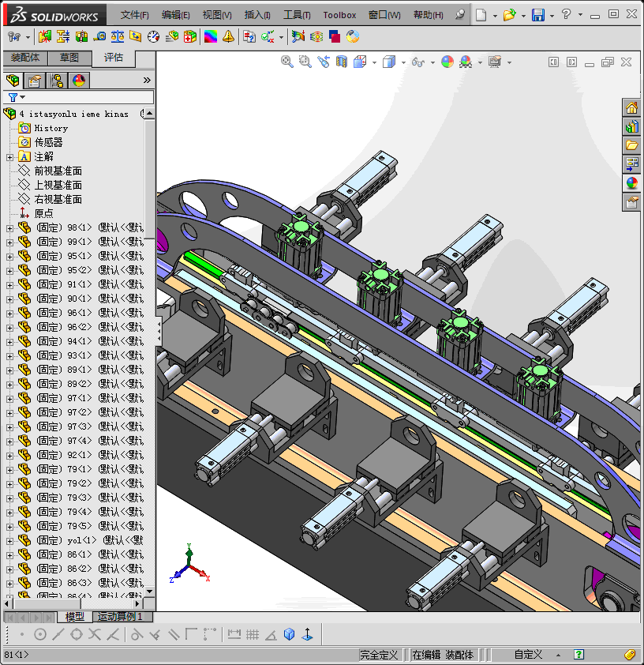The image size is (644, 665).
Task: Open the FeatureManager design tree tab icon
Action: pyautogui.click(x=13, y=80)
